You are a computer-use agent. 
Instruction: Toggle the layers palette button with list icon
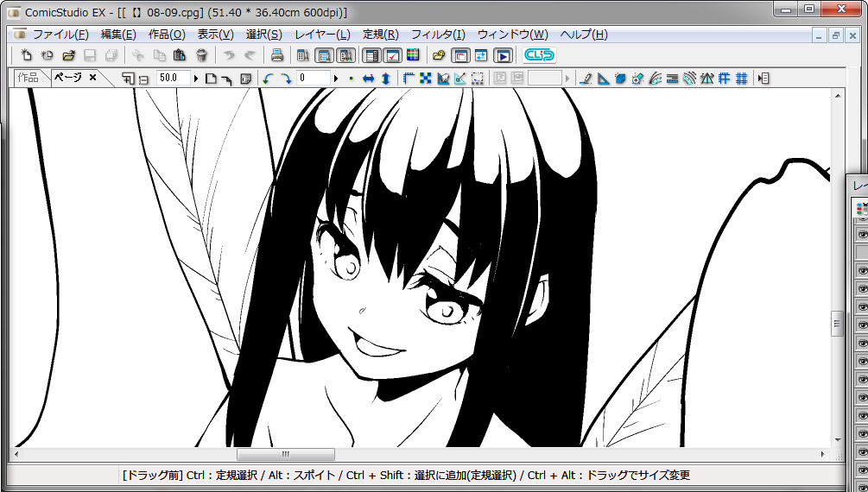[372, 55]
